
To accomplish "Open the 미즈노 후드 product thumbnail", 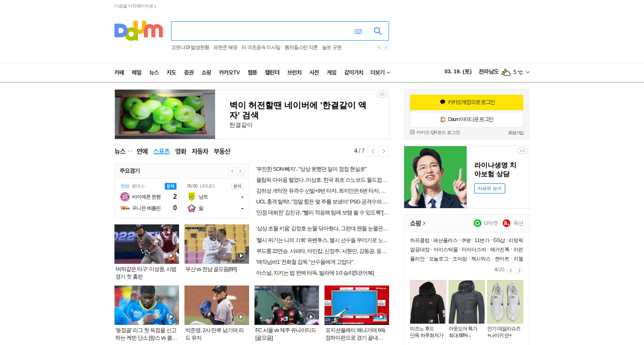I will click(428, 302).
